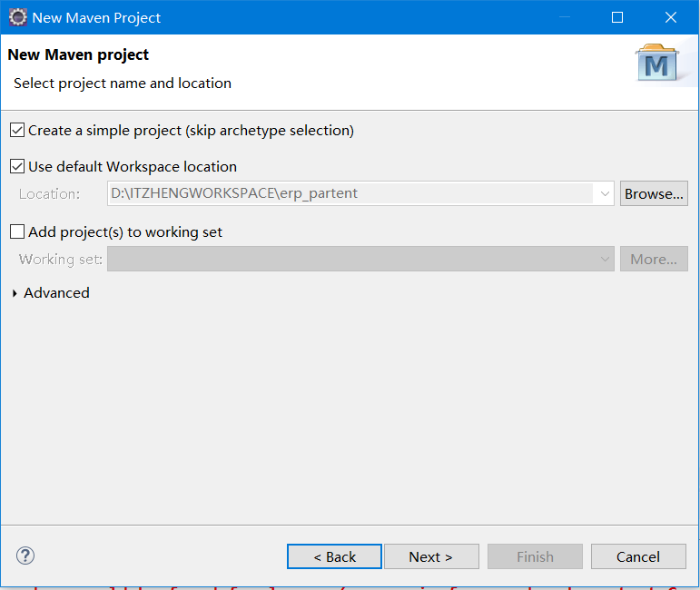
Task: Maximize the New Maven Project window
Action: [x=617, y=17]
